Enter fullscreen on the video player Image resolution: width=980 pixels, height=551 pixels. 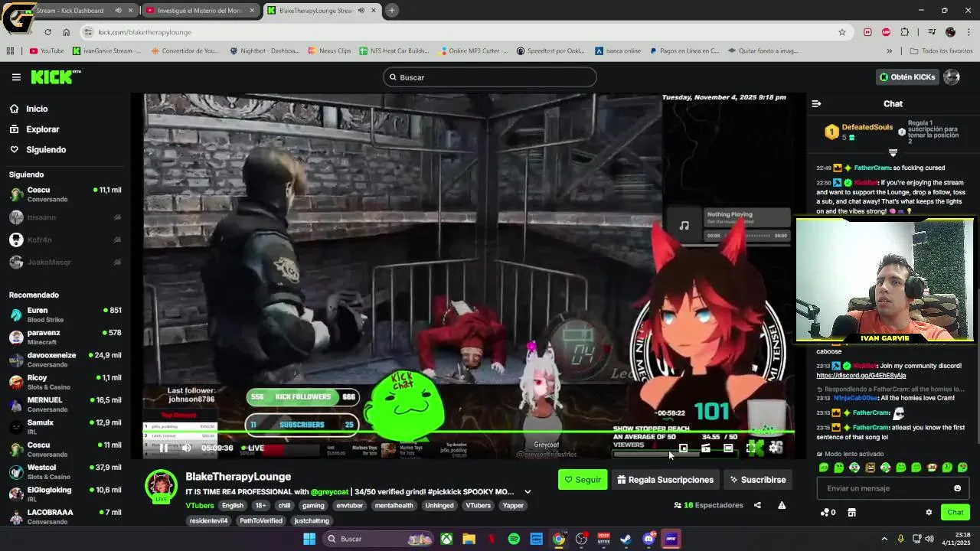[753, 448]
